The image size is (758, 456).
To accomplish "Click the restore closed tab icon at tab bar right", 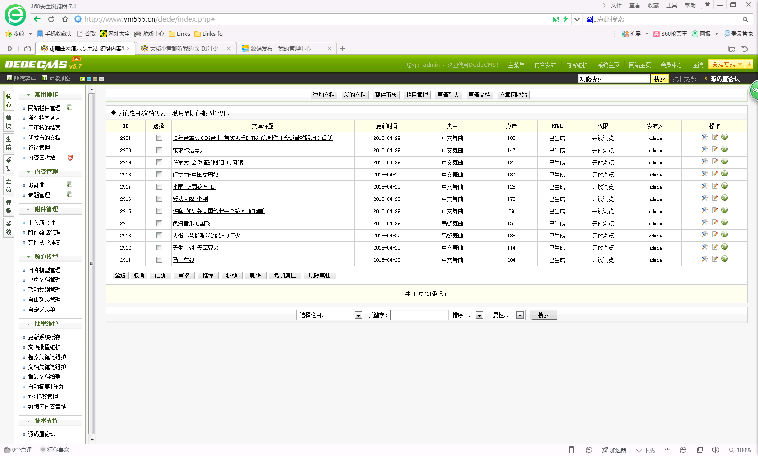I will tap(745, 49).
